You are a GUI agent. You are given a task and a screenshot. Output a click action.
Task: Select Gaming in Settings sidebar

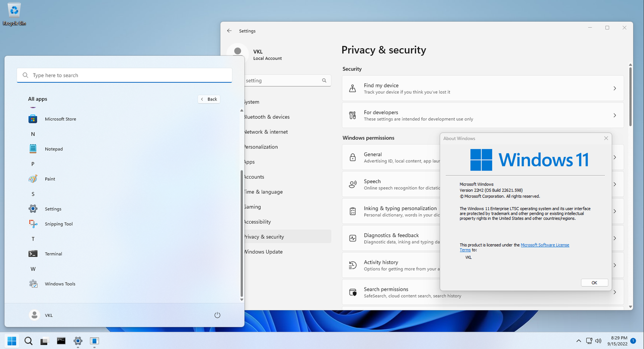(x=288, y=207)
